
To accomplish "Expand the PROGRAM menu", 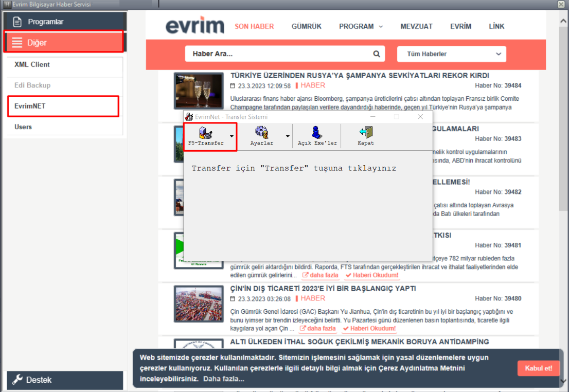I will click(x=361, y=26).
